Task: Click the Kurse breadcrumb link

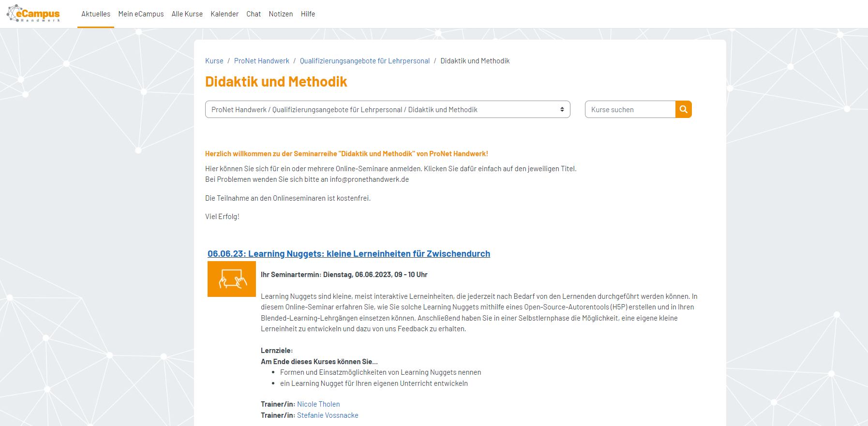Action: pos(214,61)
